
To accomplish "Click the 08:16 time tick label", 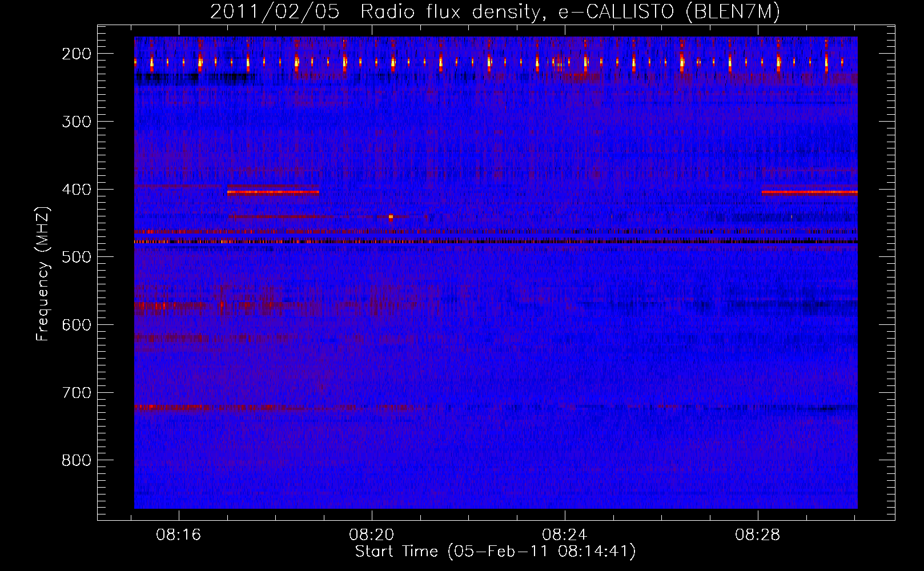I will pos(179,535).
